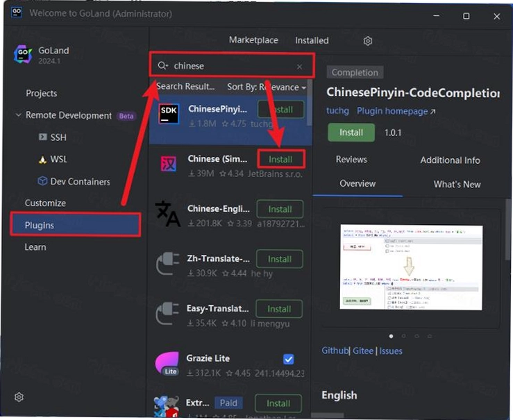The width and height of the screenshot is (513, 420).
Task: Open the Gitee link
Action: 363,351
